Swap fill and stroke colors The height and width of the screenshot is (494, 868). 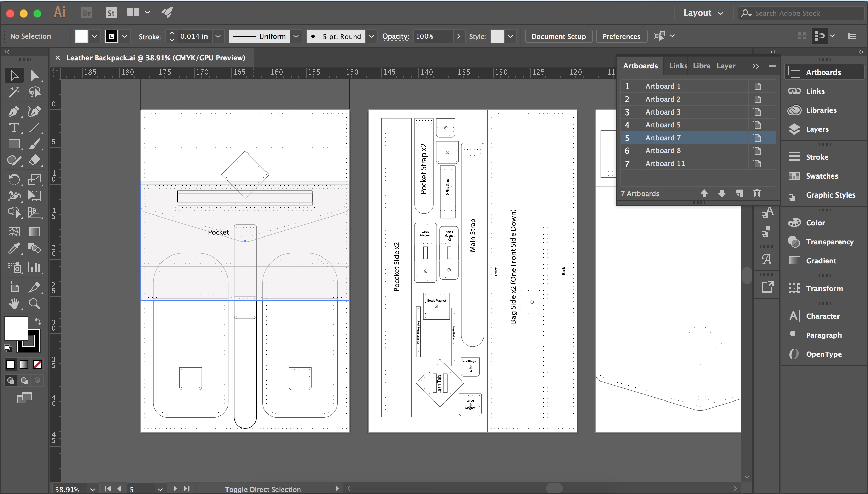click(x=38, y=321)
